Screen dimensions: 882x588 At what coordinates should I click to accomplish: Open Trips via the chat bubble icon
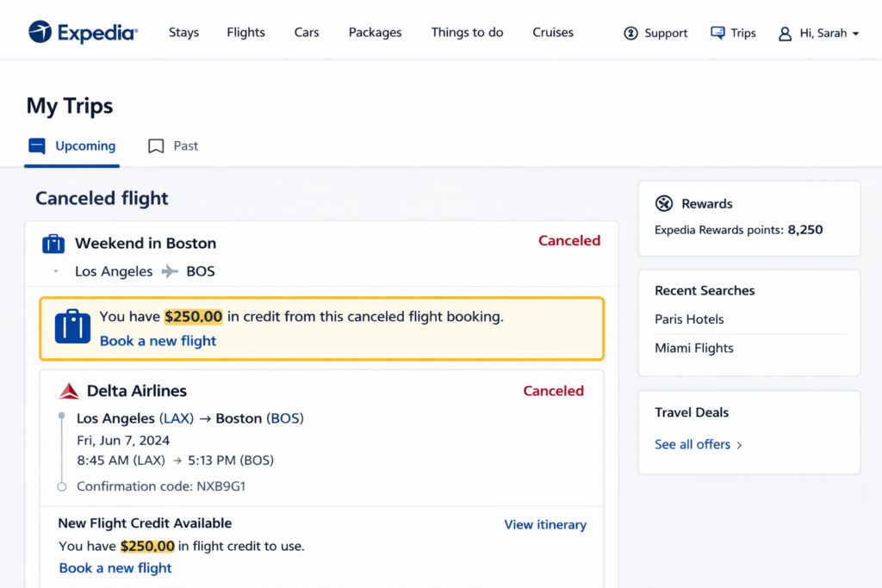coord(717,33)
